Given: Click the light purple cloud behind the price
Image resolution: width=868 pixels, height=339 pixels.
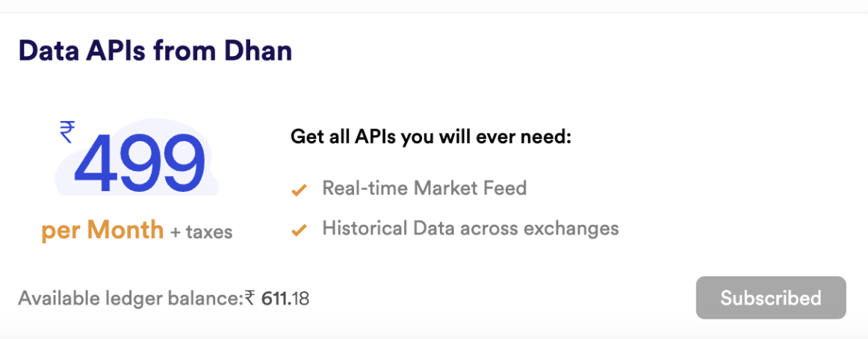Looking at the screenshot, I should click(137, 157).
